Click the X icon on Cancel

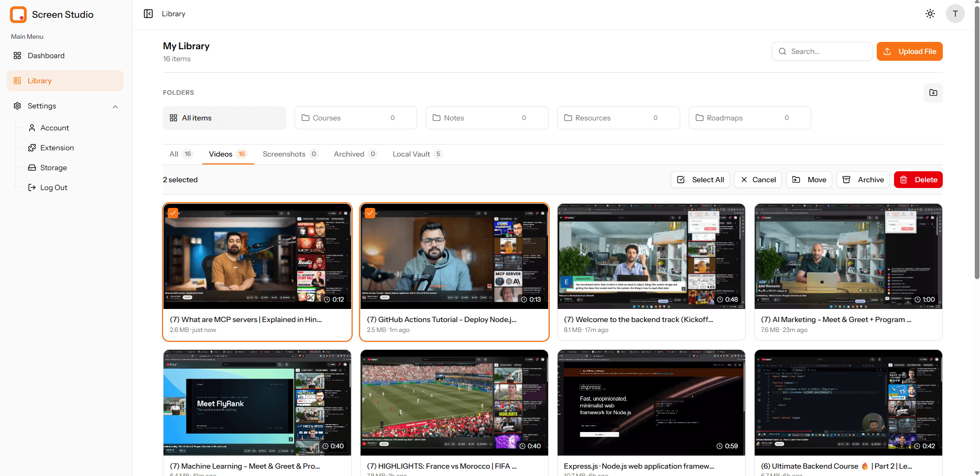click(x=744, y=180)
